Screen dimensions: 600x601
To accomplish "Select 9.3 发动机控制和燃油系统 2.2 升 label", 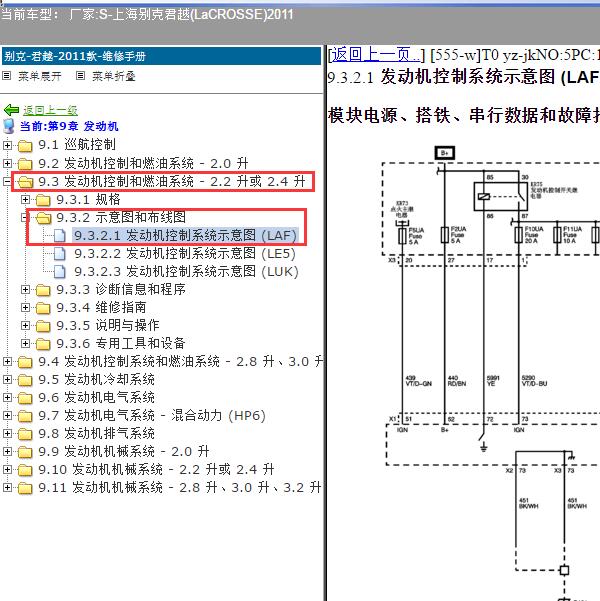I will pyautogui.click(x=172, y=181).
